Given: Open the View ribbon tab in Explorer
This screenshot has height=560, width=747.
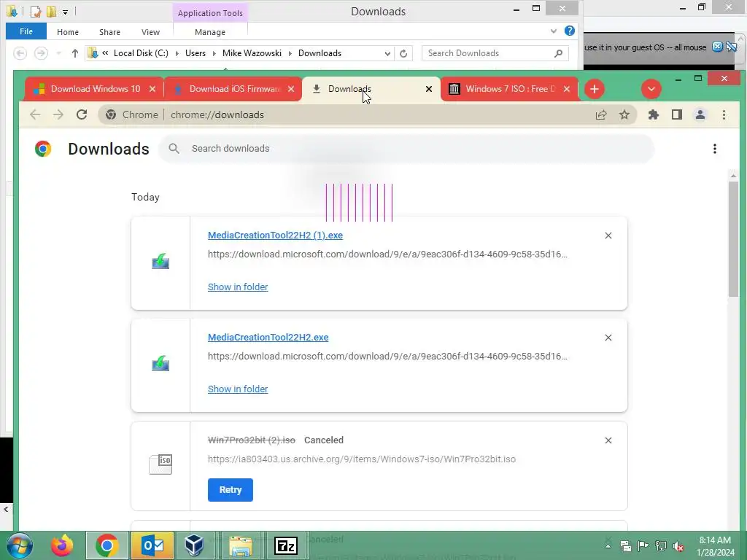Looking at the screenshot, I should 150,32.
